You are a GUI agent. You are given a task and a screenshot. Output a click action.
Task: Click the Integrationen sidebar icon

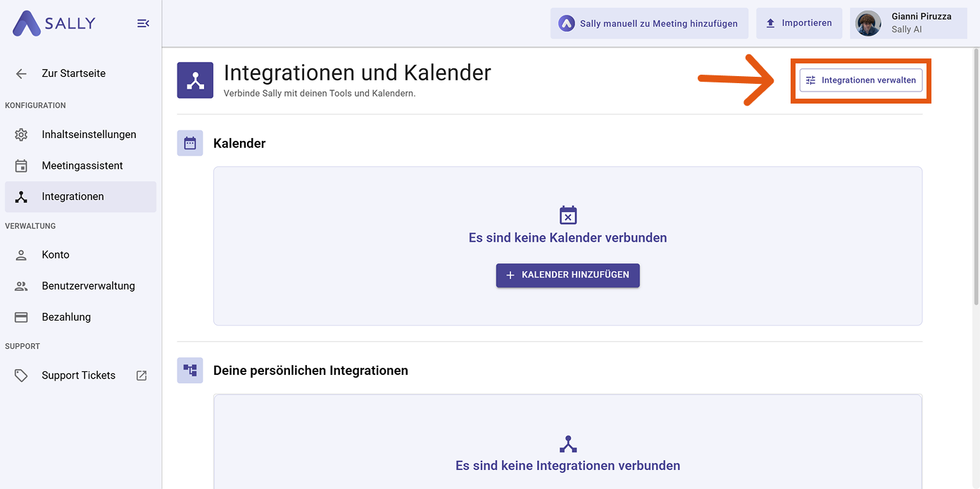(x=21, y=197)
